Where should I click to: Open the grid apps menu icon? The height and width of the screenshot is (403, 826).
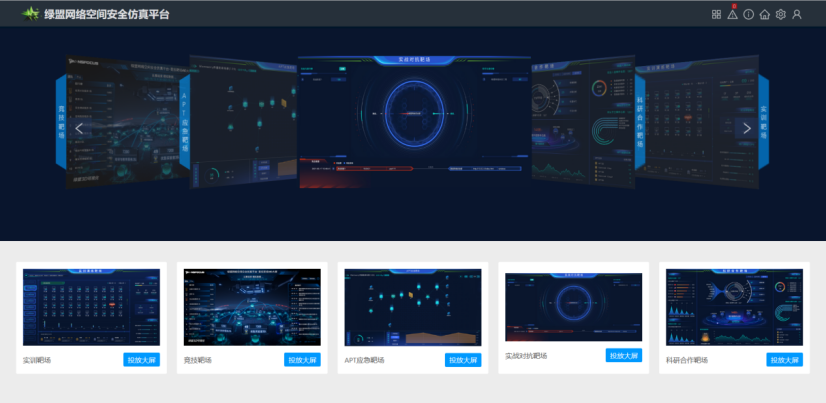click(716, 14)
